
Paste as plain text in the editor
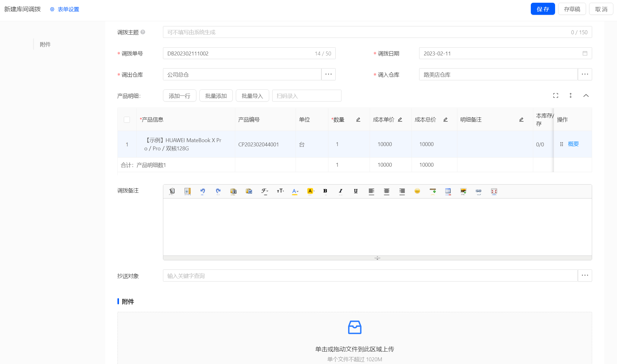pyautogui.click(x=233, y=191)
